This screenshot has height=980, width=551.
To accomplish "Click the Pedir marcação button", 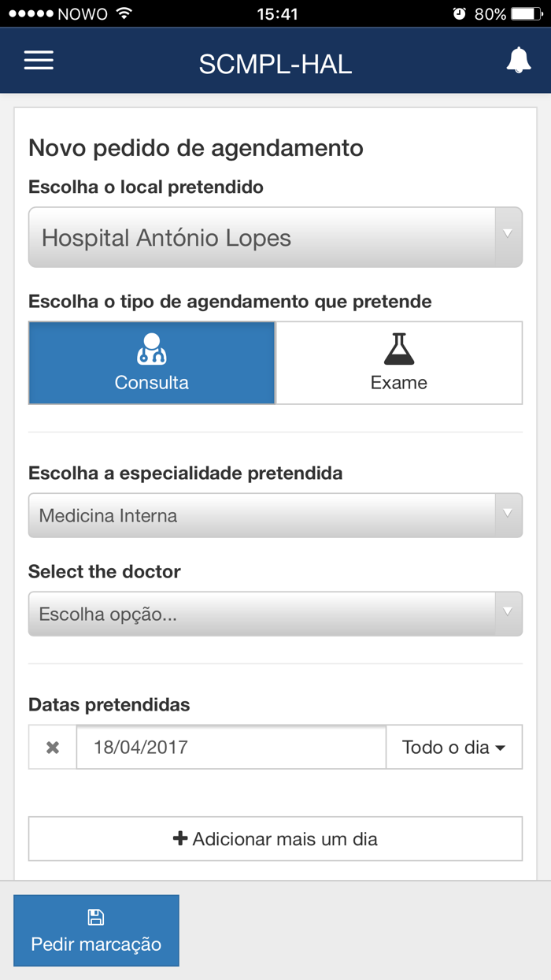I will tap(96, 930).
